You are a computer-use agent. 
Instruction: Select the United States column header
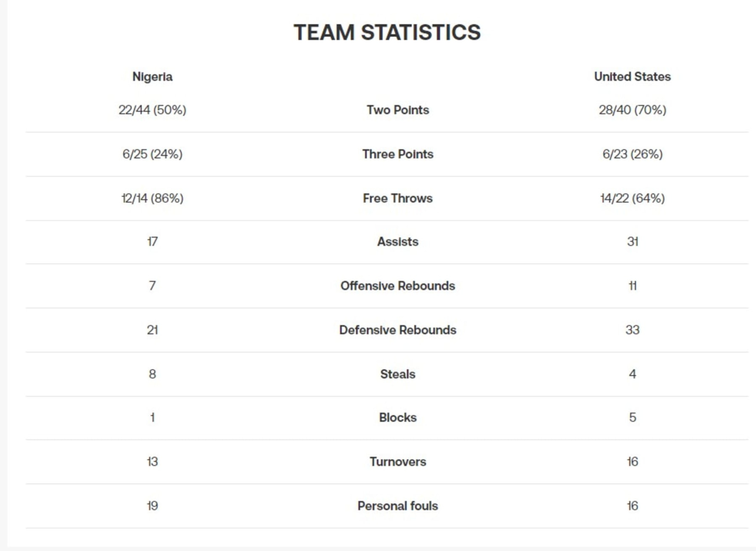(x=632, y=76)
